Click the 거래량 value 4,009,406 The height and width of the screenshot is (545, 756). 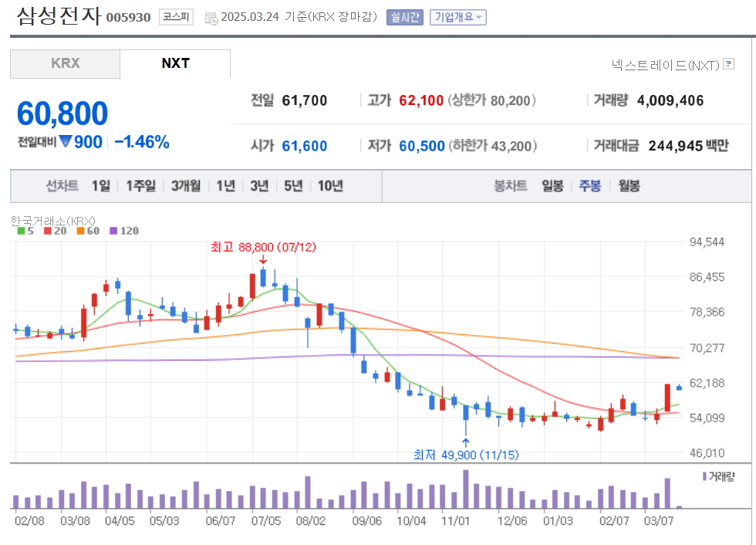pos(670,100)
